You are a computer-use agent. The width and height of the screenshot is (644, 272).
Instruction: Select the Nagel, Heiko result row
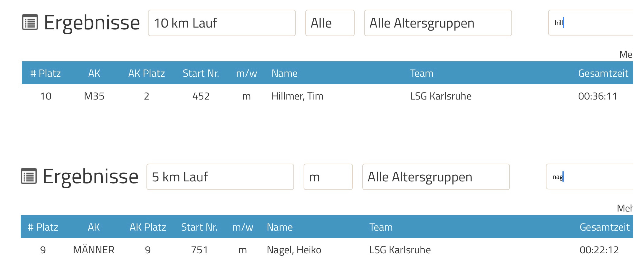[x=327, y=250]
